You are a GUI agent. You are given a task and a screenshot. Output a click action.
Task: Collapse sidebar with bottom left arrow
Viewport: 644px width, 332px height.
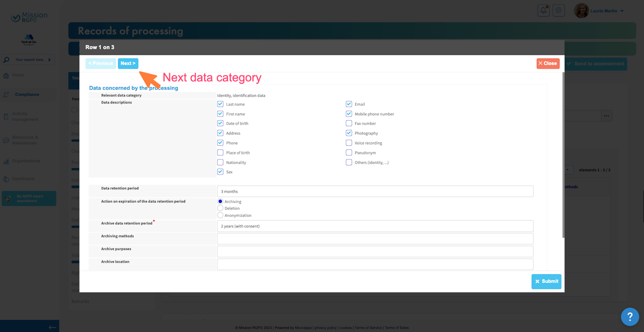[52, 327]
